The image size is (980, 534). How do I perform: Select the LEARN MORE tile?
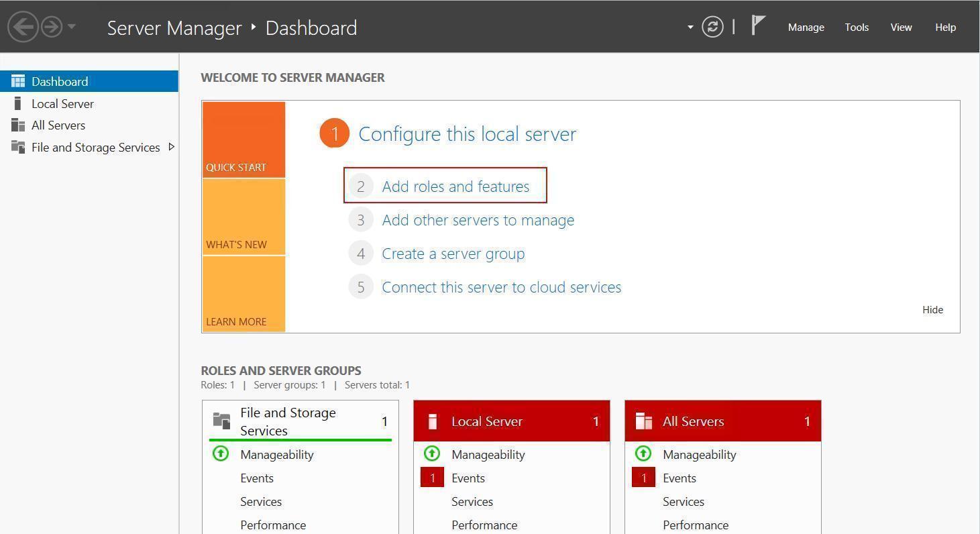243,294
